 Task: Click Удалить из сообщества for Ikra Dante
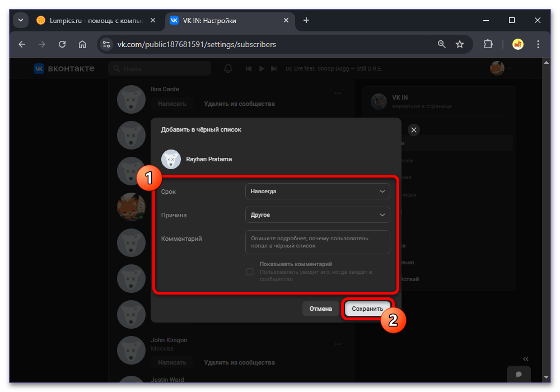click(x=239, y=104)
